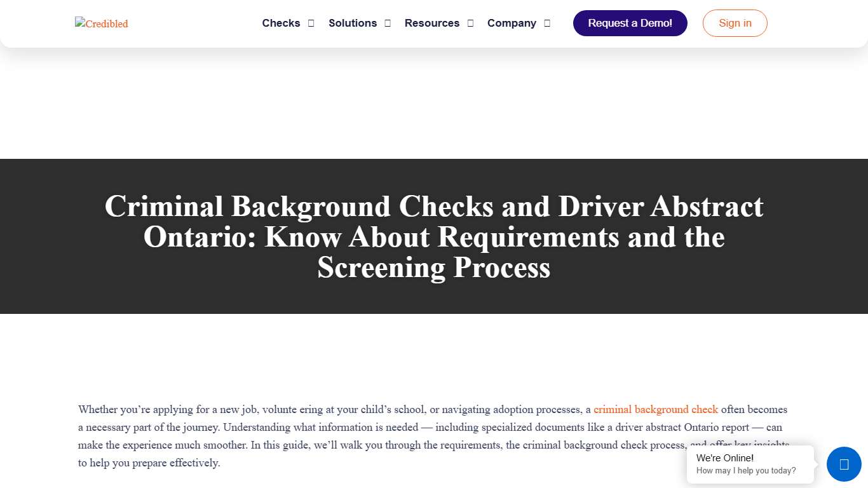
Task: Click the chevron icon next to "Company"
Action: (547, 23)
